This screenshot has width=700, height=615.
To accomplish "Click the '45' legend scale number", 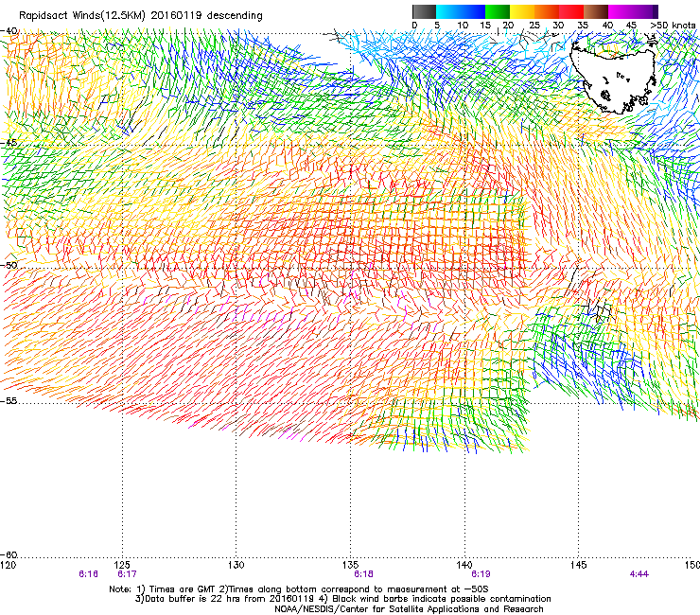I will click(x=631, y=26).
